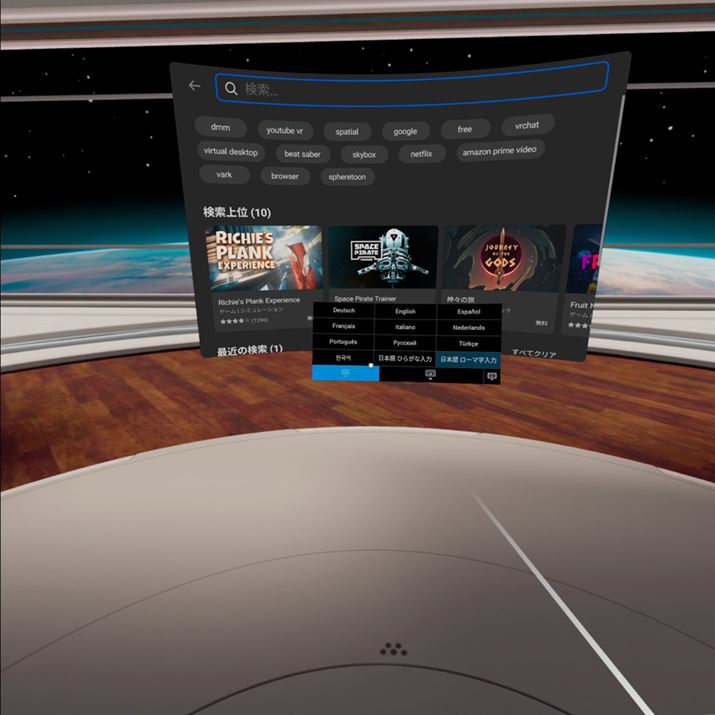The height and width of the screenshot is (715, 715).
Task: Switch keyboard to Português
Action: [343, 342]
